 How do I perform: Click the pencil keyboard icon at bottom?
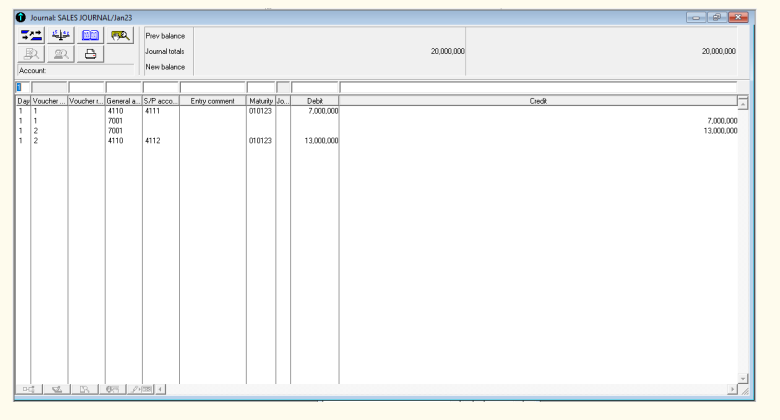tap(141, 389)
